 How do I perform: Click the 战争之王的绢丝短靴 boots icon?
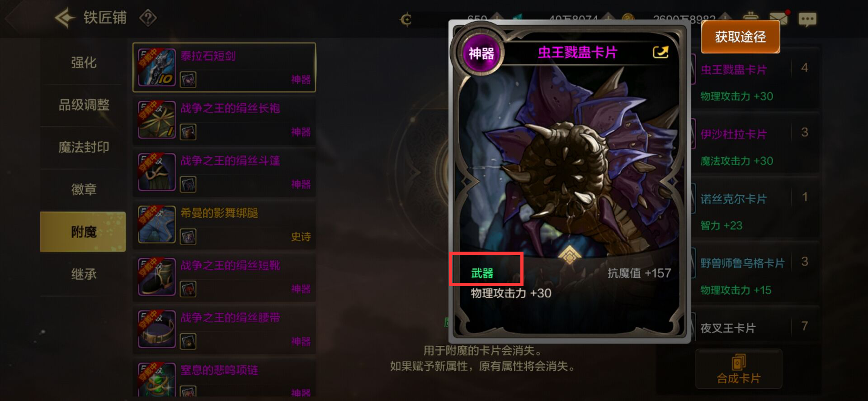point(157,277)
